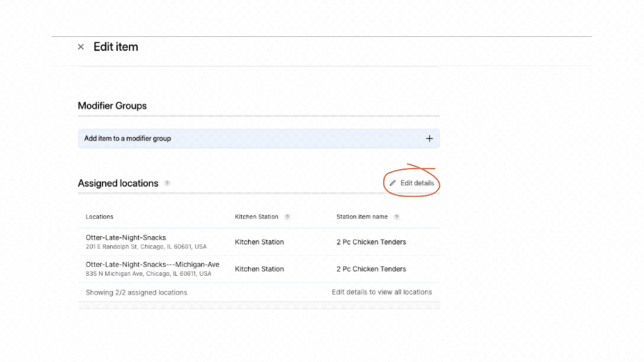
Task: Select Otter-Late-Night-Snacks---Michigan-Ave location
Action: [259, 269]
